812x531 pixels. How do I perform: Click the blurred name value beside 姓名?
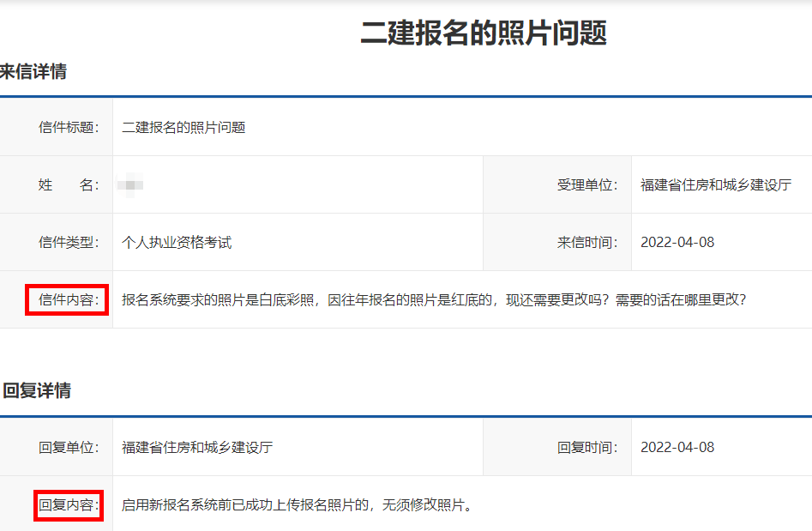pyautogui.click(x=132, y=184)
